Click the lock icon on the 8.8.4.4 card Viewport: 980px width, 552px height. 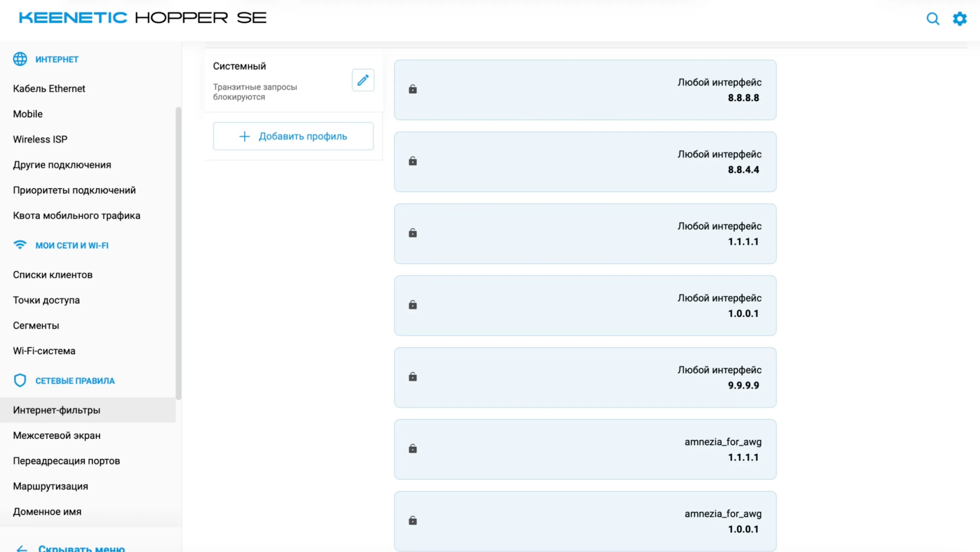[413, 161]
